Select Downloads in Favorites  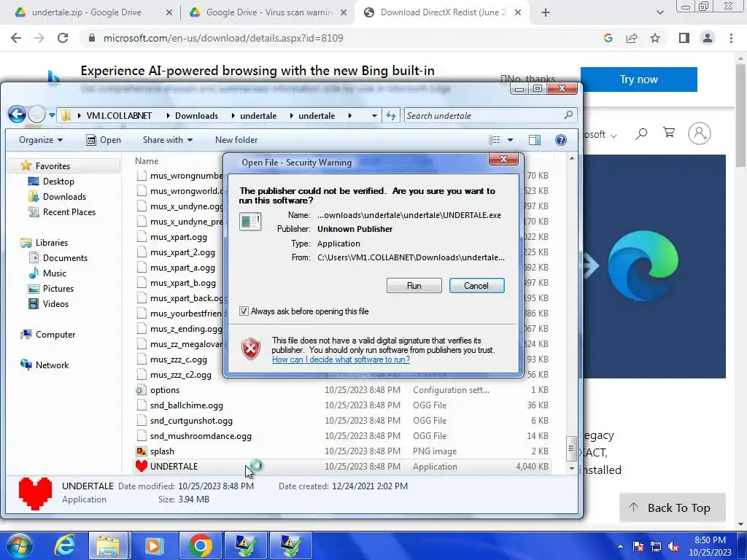click(64, 197)
